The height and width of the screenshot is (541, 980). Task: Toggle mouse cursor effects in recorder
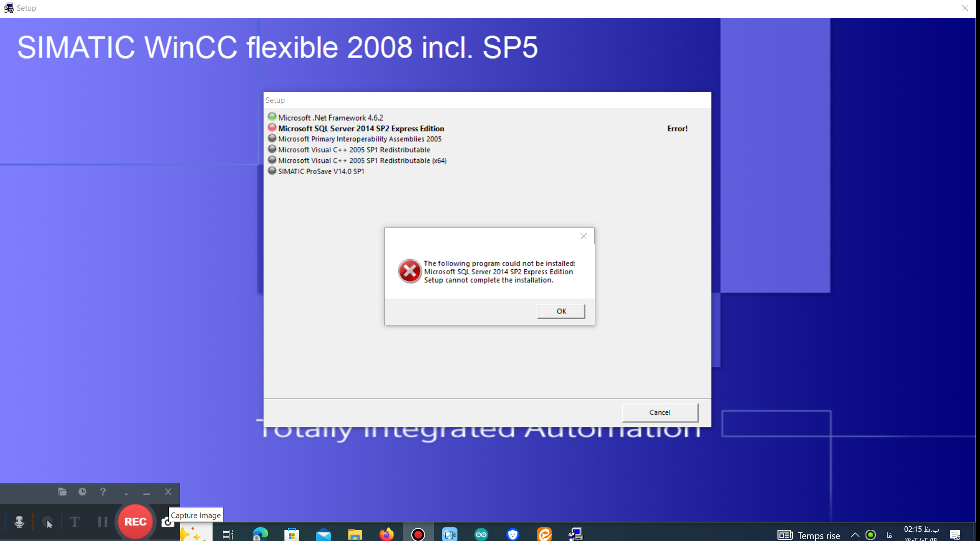pos(48,522)
